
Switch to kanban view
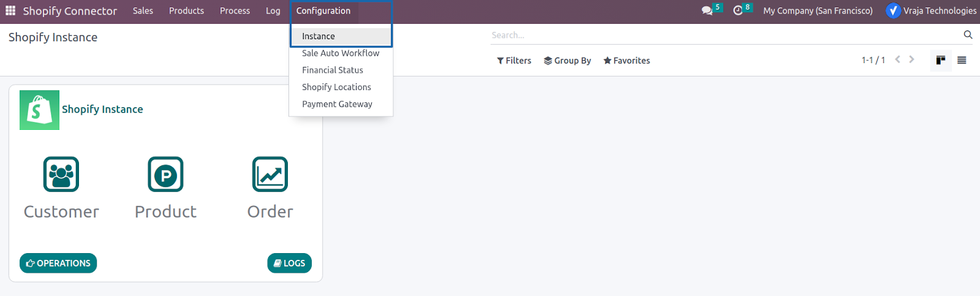[941, 60]
